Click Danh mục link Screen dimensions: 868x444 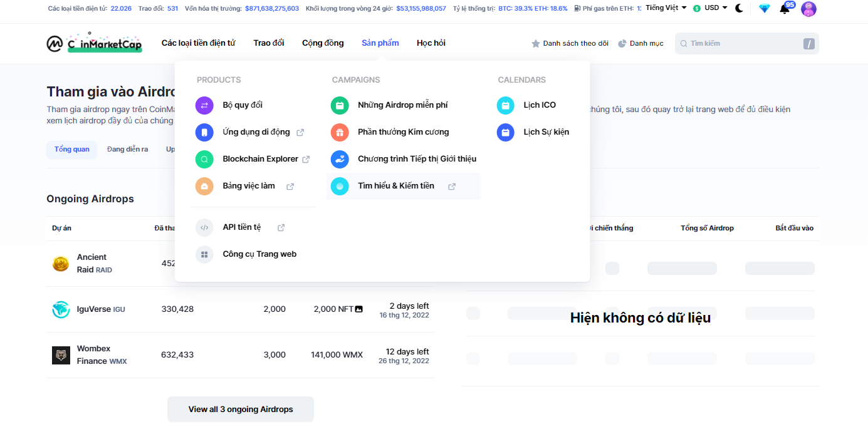647,44
